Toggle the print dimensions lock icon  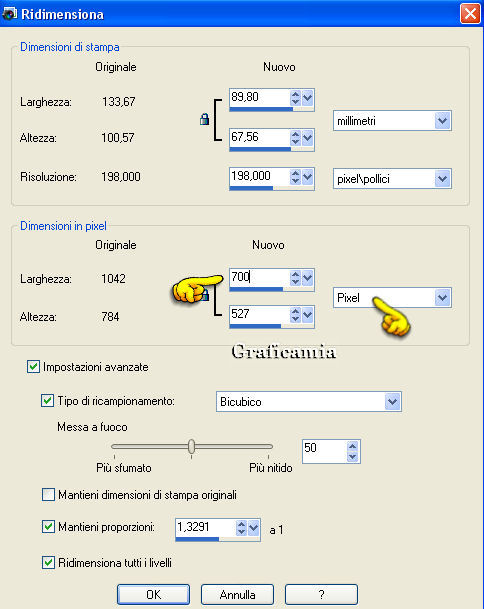[x=204, y=119]
